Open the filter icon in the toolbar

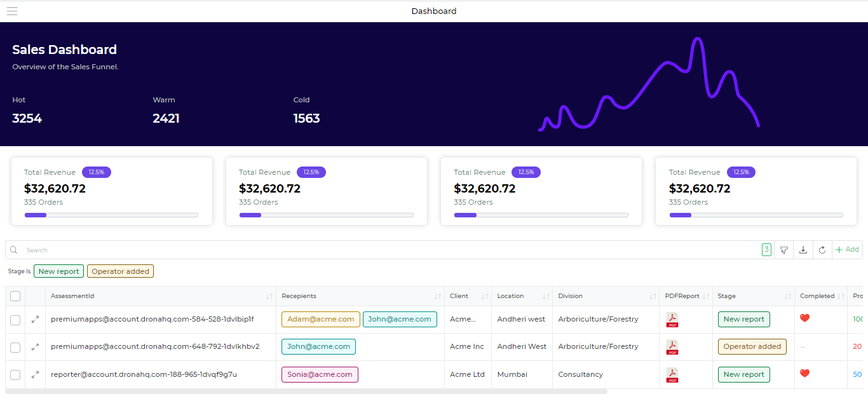(x=783, y=249)
